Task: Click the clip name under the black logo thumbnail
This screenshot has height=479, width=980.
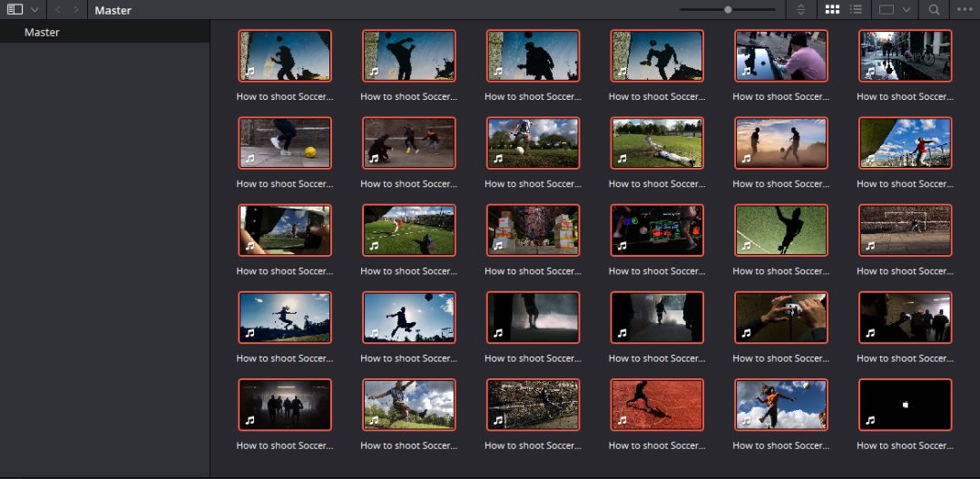Action: point(905,446)
